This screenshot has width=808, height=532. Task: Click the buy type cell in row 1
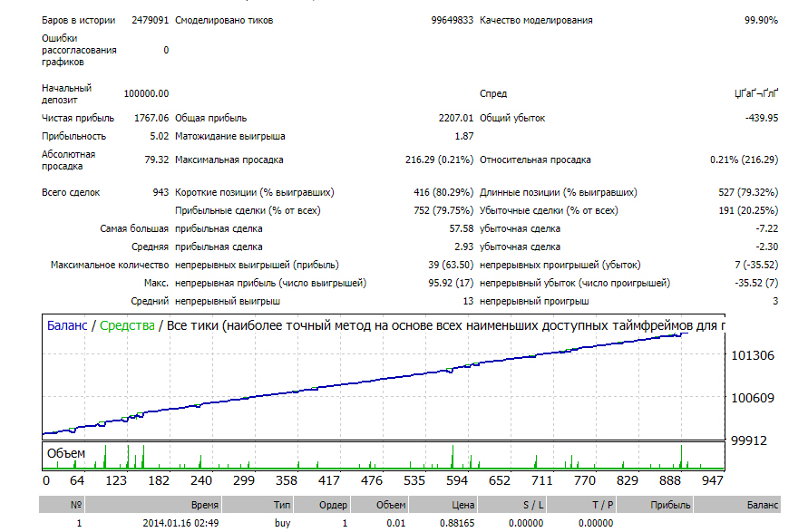282,523
